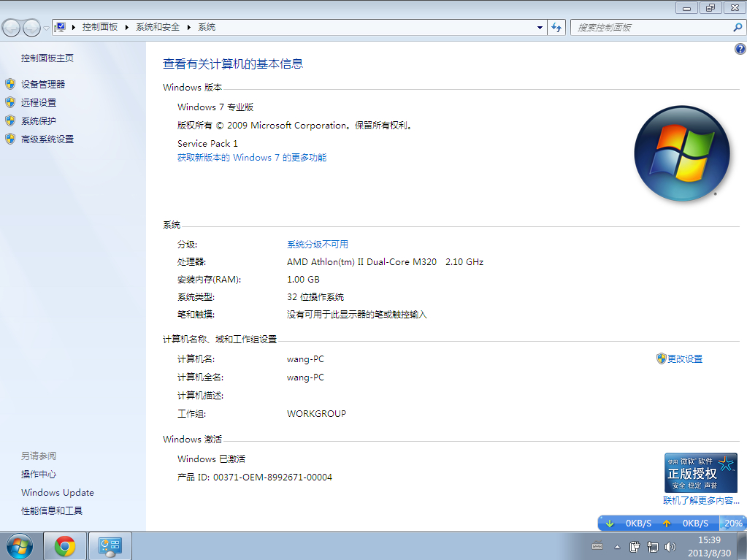
Task: Click product ID 00371-OEM-8992671-00004 text
Action: [272, 477]
